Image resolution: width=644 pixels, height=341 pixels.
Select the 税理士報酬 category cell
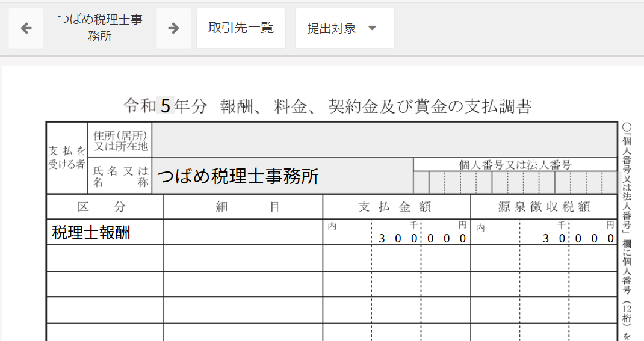click(x=105, y=232)
